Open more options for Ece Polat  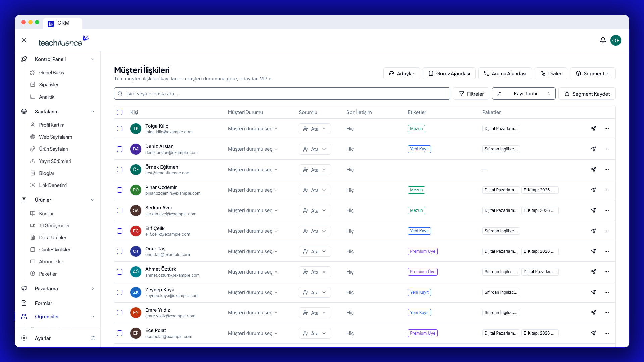[x=606, y=333]
